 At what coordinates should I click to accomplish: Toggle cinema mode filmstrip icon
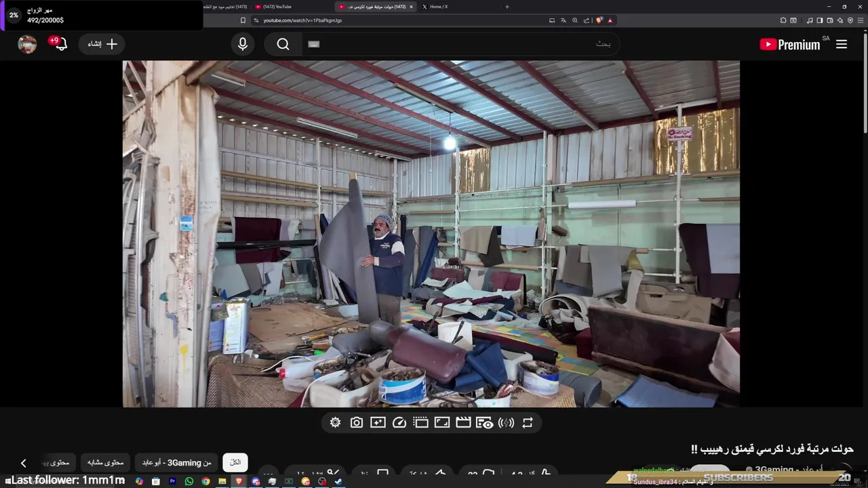click(420, 422)
